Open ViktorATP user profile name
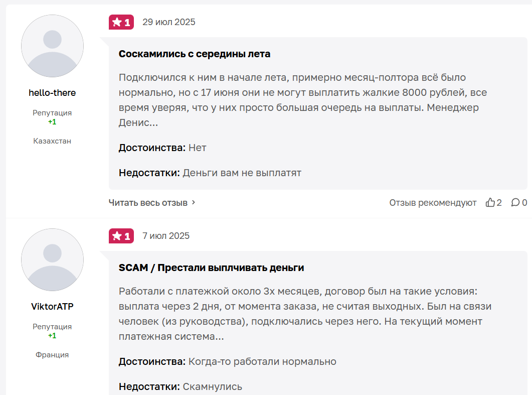This screenshot has width=532, height=395. click(x=52, y=307)
